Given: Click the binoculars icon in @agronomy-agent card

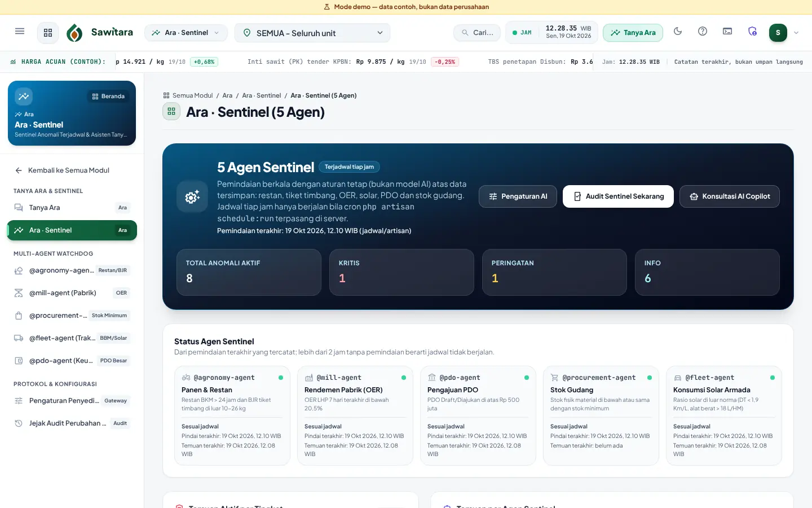Looking at the screenshot, I should tap(186, 378).
